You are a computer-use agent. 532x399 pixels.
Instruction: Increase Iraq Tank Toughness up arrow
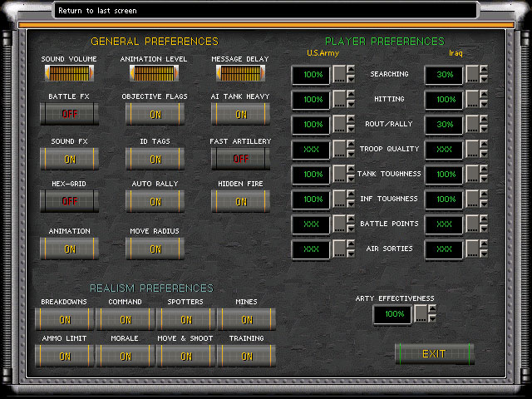[x=484, y=169]
